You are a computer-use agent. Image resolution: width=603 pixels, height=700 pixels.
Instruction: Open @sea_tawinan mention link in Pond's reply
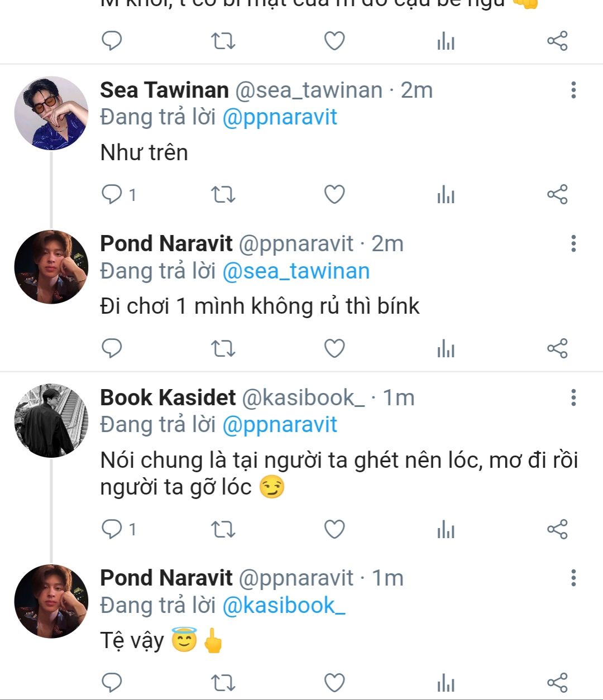click(x=296, y=271)
